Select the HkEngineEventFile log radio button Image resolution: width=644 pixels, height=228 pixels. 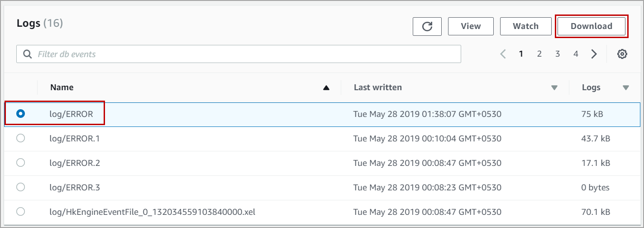coord(20,212)
